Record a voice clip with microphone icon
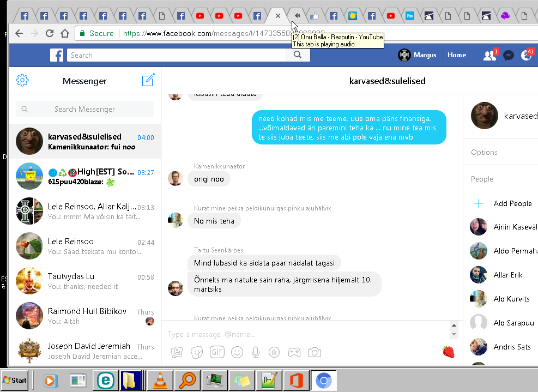 [256, 352]
